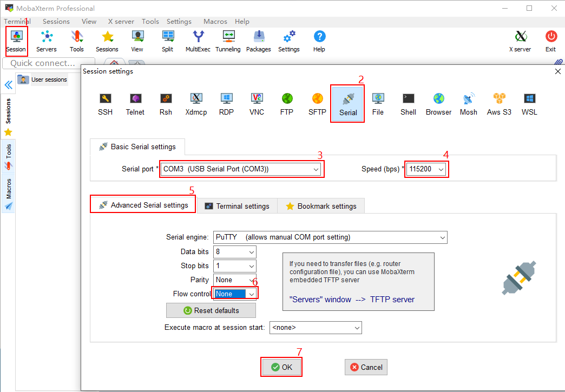Open the Sessions menu in menu bar
Image resolution: width=565 pixels, height=392 pixels.
(56, 22)
